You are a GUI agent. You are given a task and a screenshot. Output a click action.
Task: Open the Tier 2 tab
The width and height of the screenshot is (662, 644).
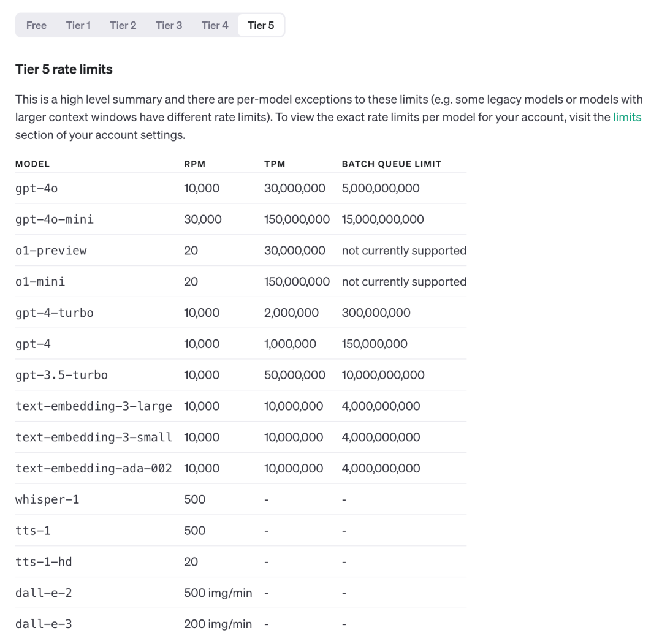tap(123, 25)
